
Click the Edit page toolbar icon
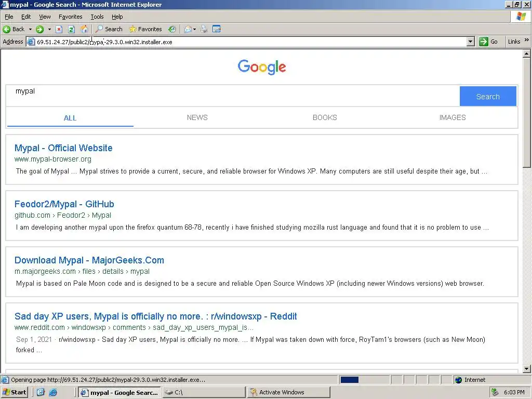(x=217, y=29)
